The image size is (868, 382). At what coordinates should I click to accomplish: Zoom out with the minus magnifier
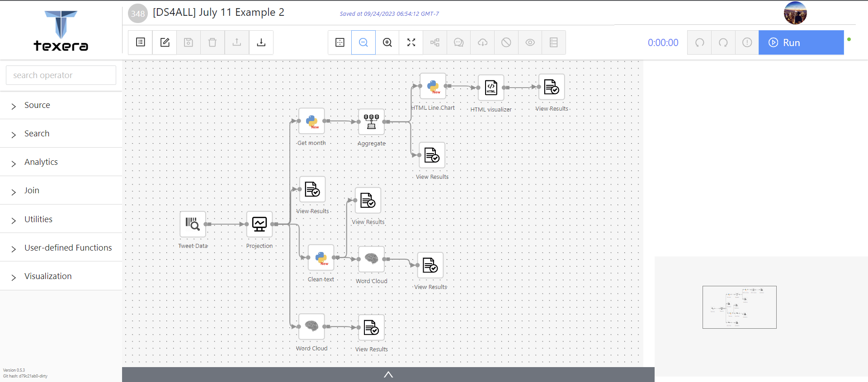click(x=363, y=42)
